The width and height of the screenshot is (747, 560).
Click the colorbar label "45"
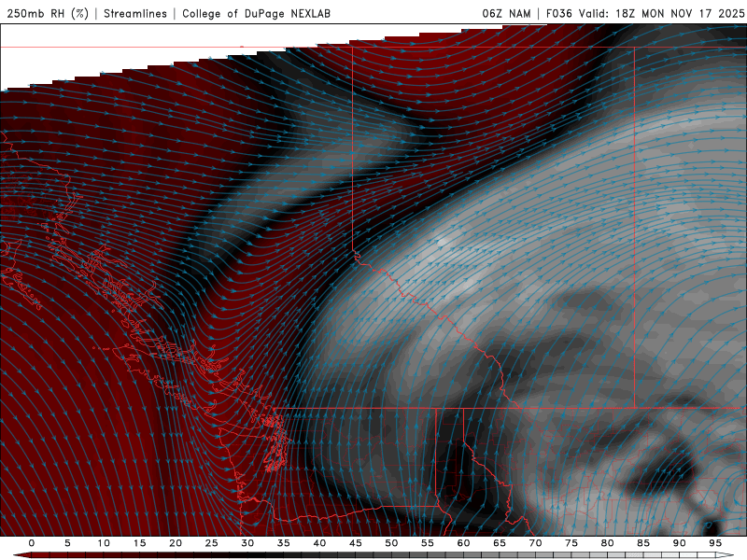click(x=355, y=543)
